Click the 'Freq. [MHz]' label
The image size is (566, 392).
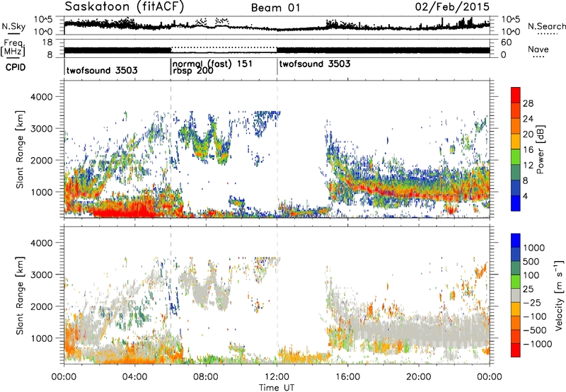[x=13, y=48]
